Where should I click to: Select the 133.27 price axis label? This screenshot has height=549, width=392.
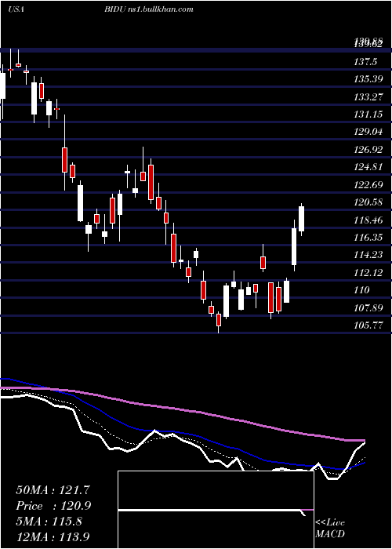tap(368, 97)
